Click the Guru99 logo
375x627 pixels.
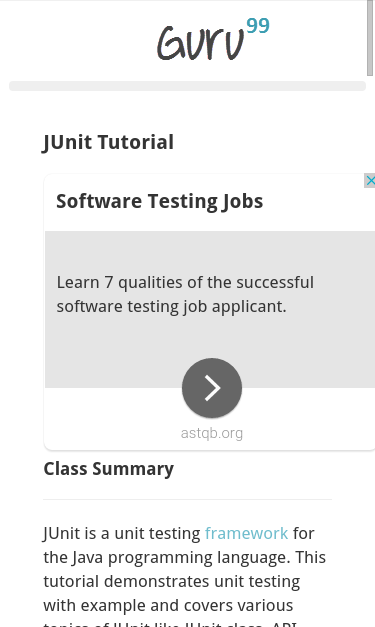(x=213, y=39)
